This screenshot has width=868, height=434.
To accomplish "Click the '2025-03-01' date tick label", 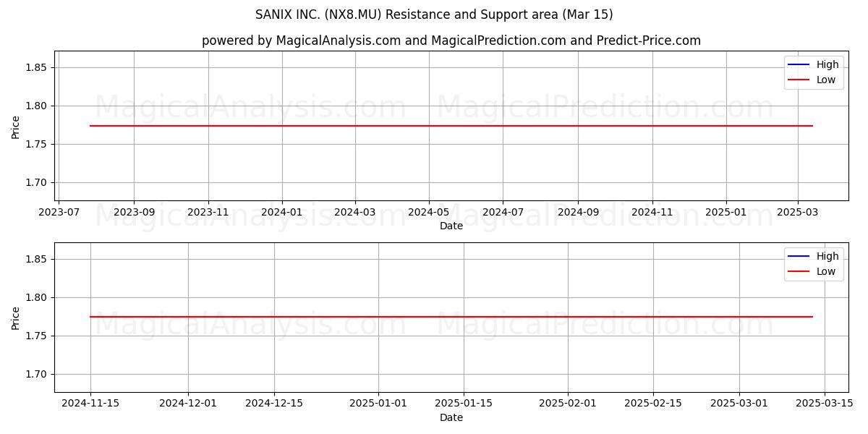I will click(x=739, y=404).
